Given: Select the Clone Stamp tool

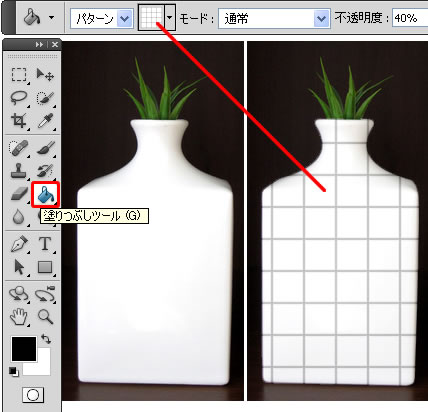Looking at the screenshot, I should click(x=19, y=171).
